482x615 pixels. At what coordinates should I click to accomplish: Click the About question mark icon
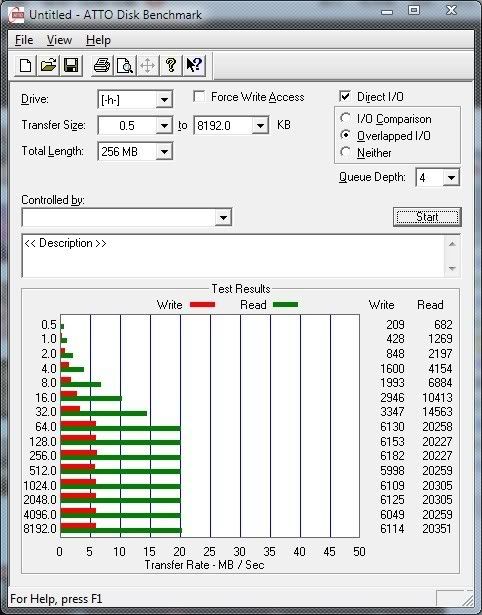[x=171, y=65]
